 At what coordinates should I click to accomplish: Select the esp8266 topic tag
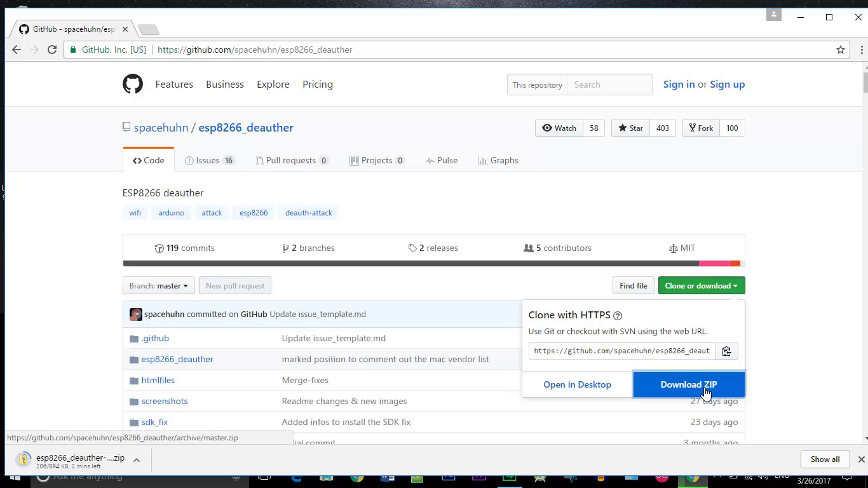[x=254, y=213]
